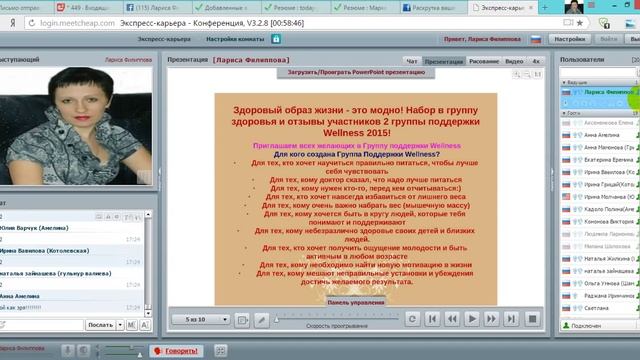Click Юлия Варчук chat message name
Screen dimensions: 640x360
pyautogui.click(x=34, y=228)
